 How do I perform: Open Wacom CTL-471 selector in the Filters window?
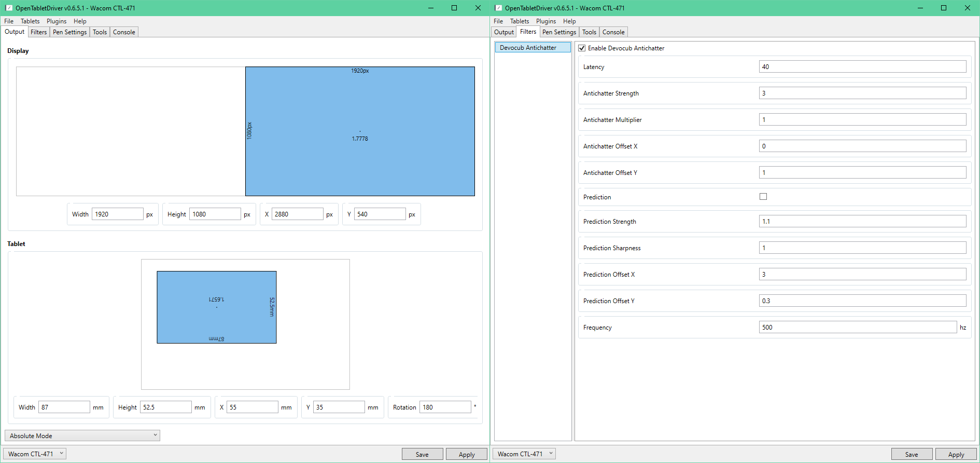point(524,454)
